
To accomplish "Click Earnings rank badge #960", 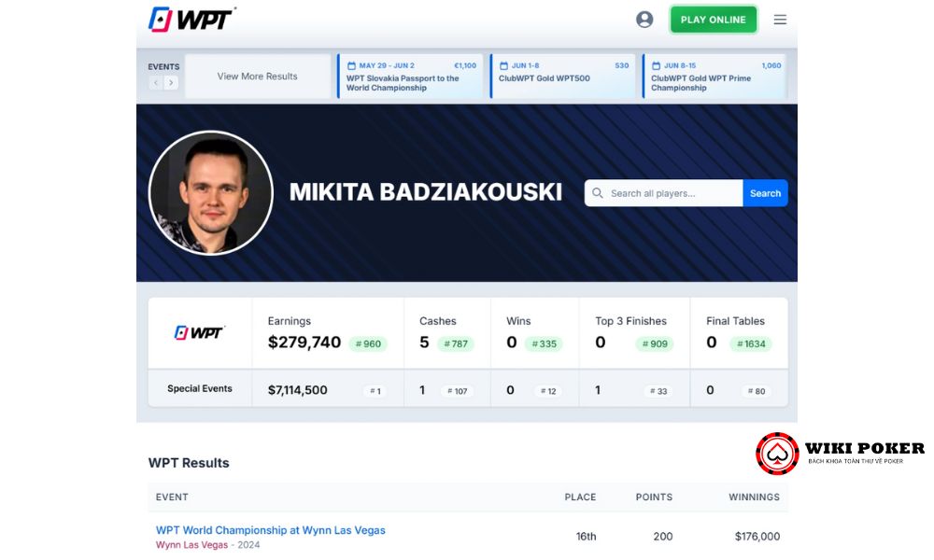I will tap(368, 343).
